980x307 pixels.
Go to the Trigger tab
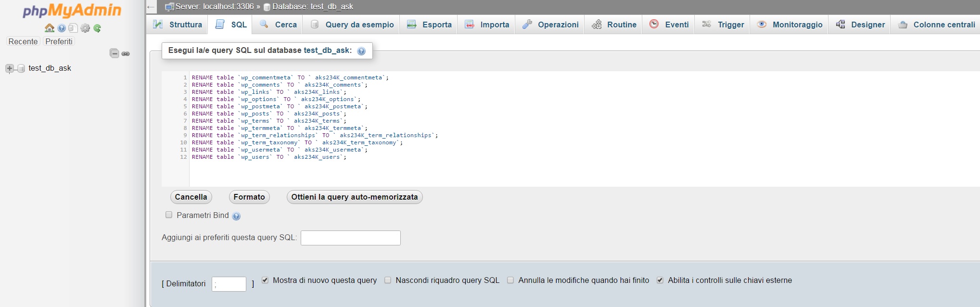723,25
